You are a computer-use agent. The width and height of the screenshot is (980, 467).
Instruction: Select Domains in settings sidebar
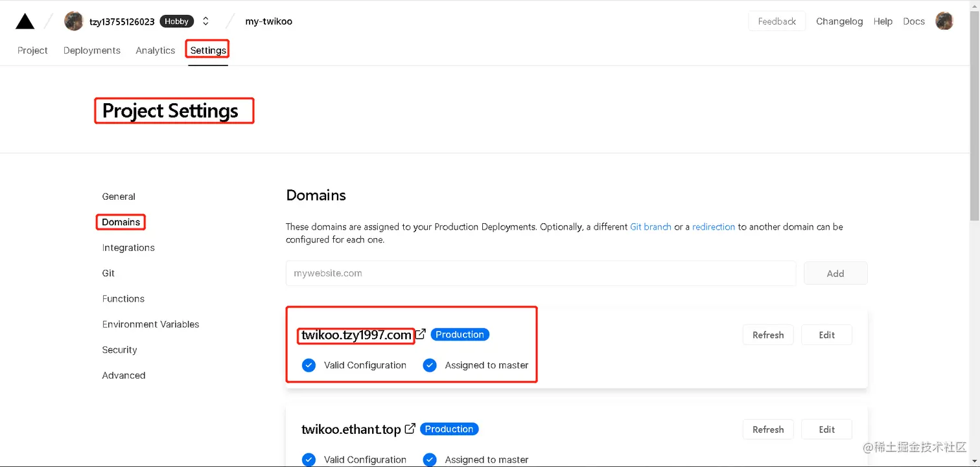pyautogui.click(x=121, y=222)
